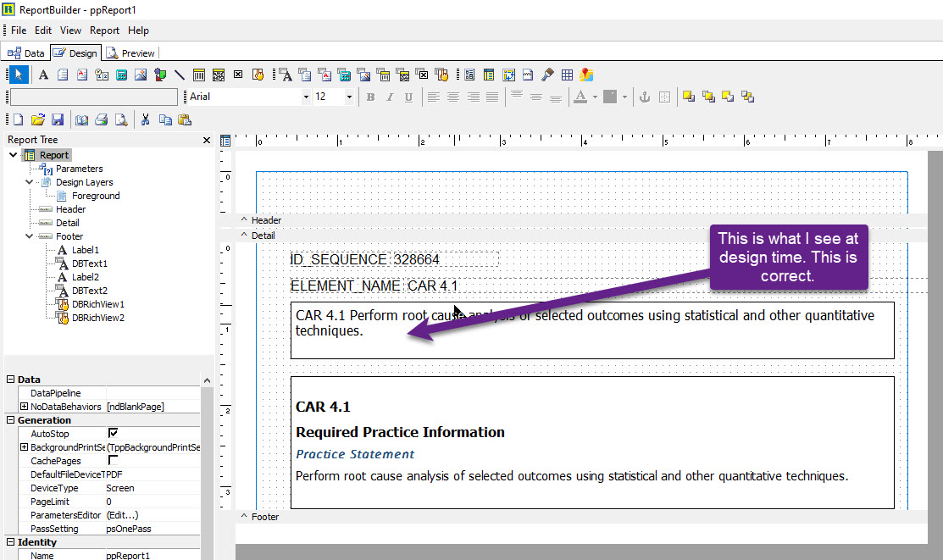Choose the non-data CheckBox component tool
Image resolution: width=943 pixels, height=560 pixels.
(x=238, y=75)
